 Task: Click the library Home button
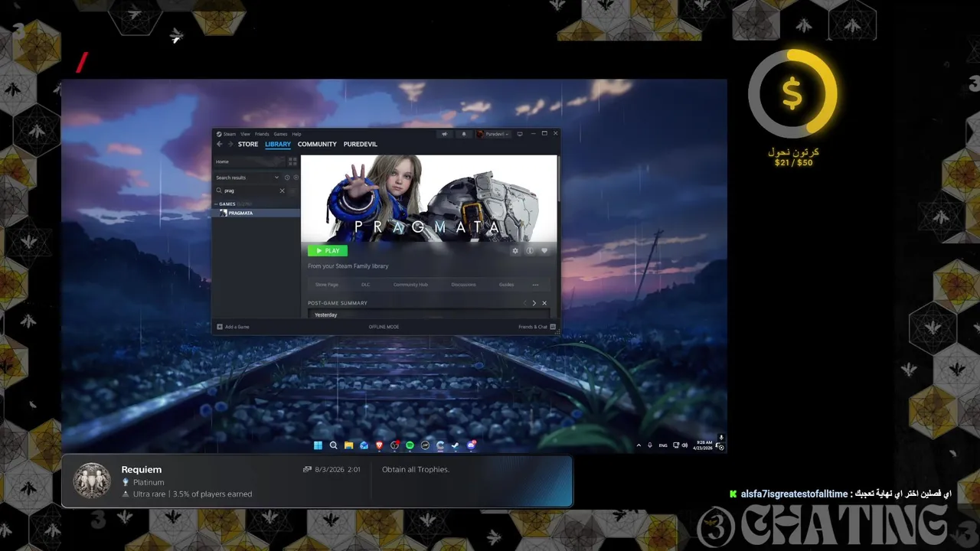click(x=248, y=161)
